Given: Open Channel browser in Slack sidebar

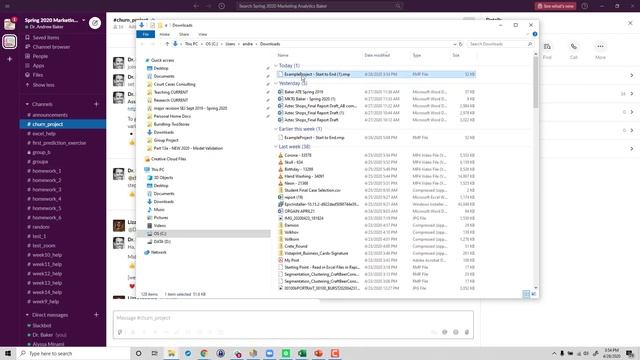Looking at the screenshot, I should (51, 47).
